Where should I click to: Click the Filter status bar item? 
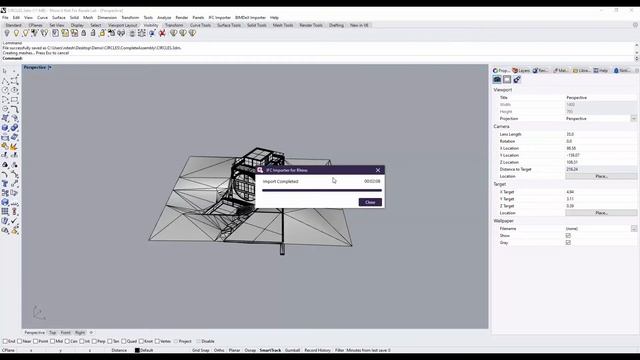tap(339, 350)
